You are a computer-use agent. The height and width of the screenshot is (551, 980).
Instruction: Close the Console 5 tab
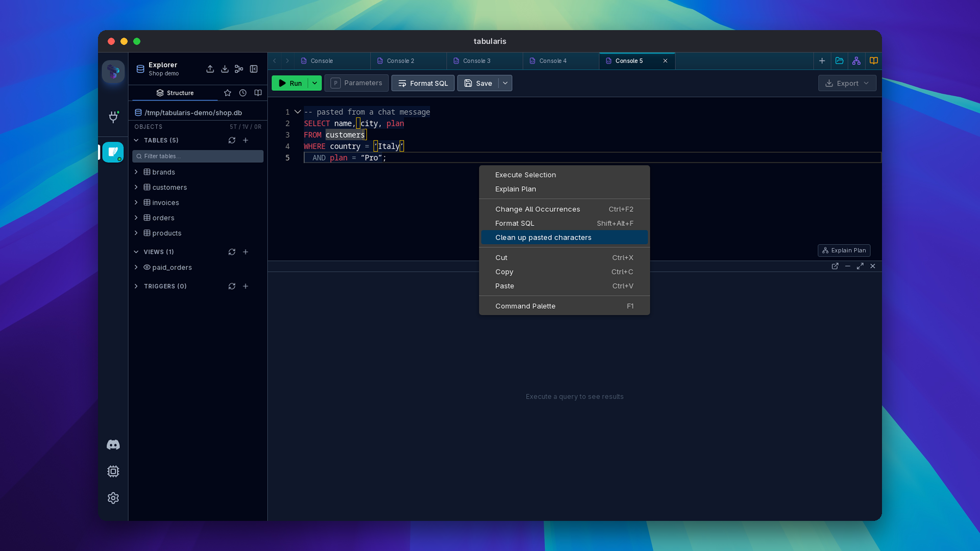pos(665,61)
